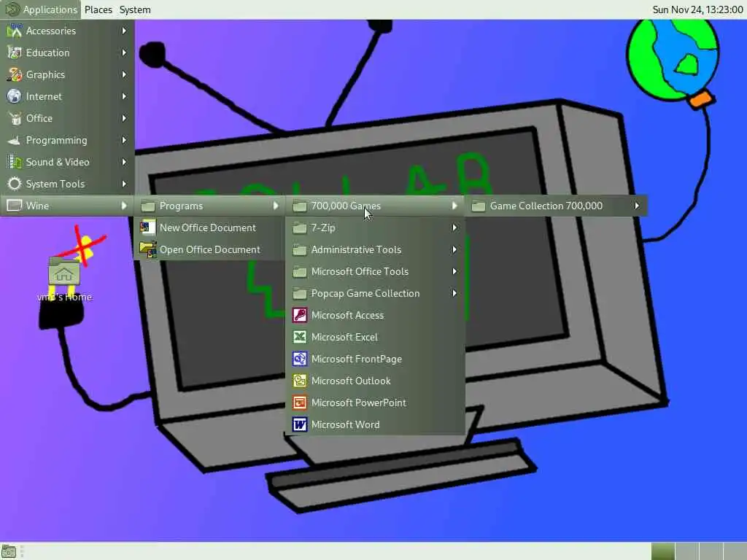Select the Microsoft Office Tools entry
This screenshot has height=560, width=747.
pos(375,272)
